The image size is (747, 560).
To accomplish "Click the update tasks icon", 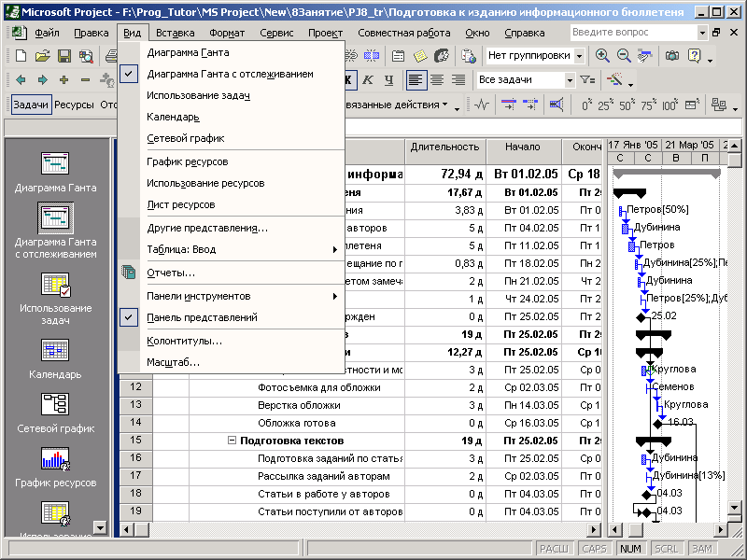I will coord(692,105).
